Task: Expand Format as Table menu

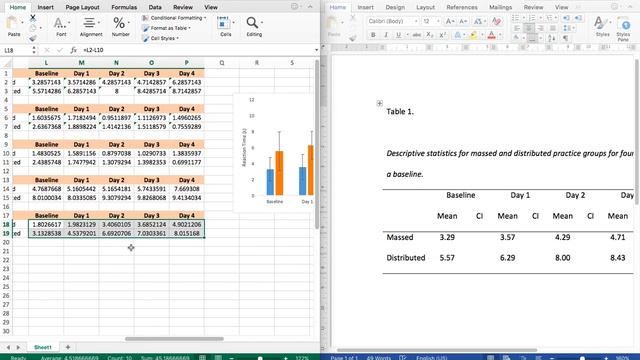Action: click(x=167, y=28)
